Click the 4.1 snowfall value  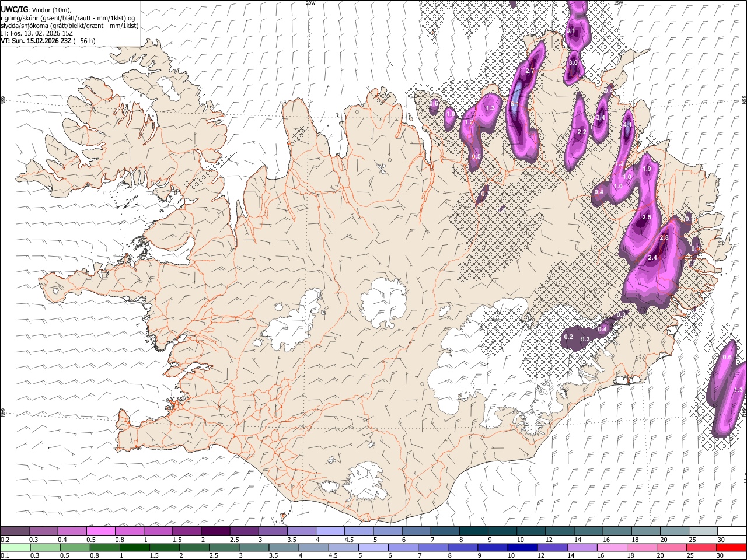click(628, 125)
